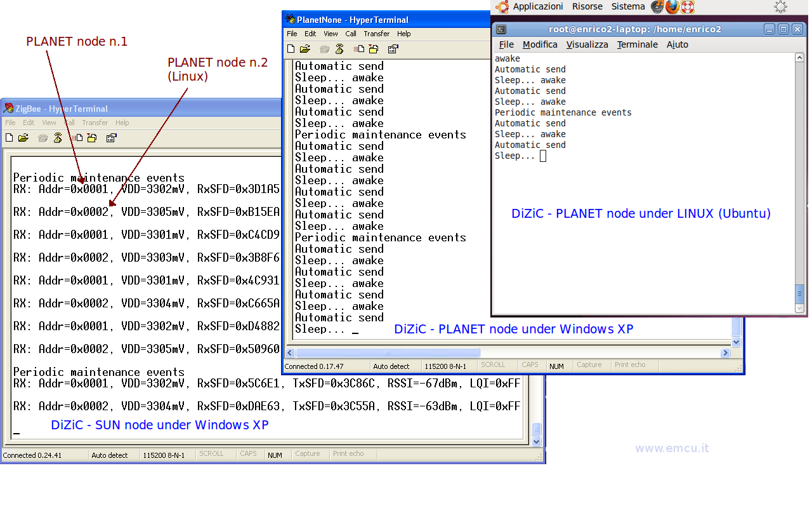
Task: Open Sistema menu in Ubuntu panel
Action: 628,6
